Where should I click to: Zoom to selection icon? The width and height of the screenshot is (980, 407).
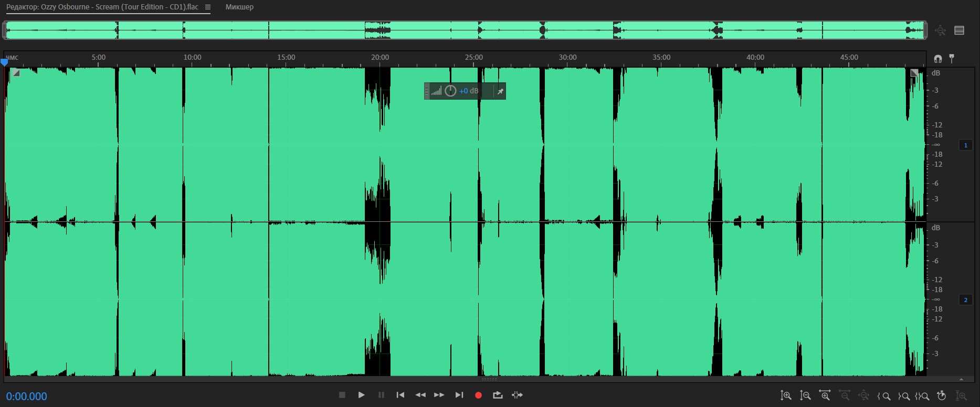(922, 397)
